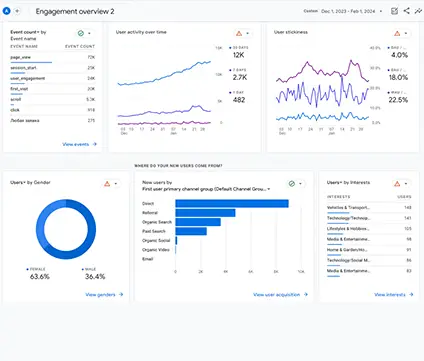Select session_start event row

[53, 68]
